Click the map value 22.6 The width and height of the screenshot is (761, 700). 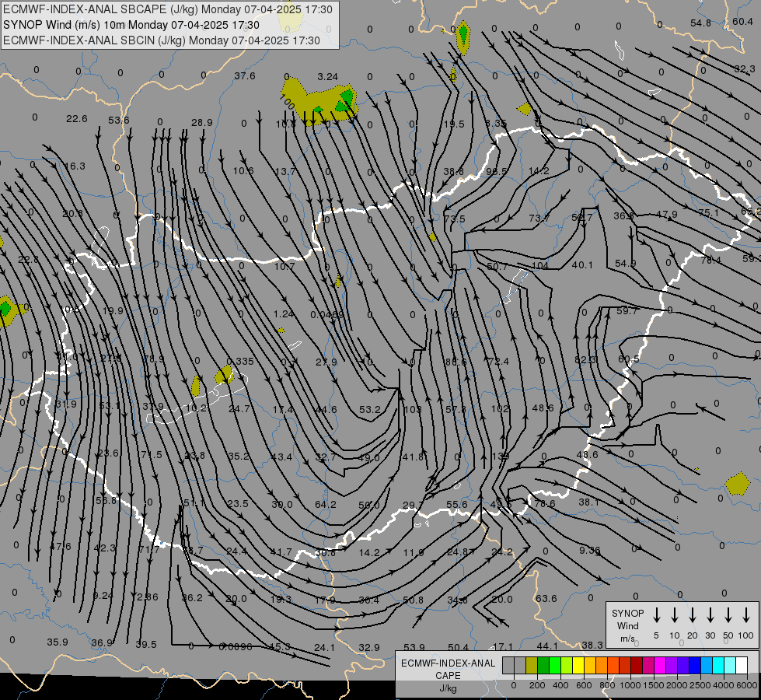click(x=77, y=119)
